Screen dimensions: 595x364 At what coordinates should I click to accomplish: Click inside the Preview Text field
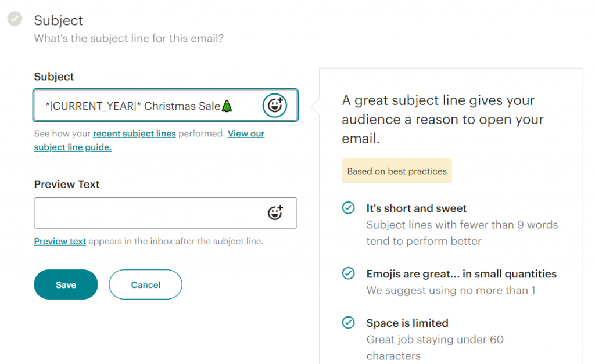[145, 212]
